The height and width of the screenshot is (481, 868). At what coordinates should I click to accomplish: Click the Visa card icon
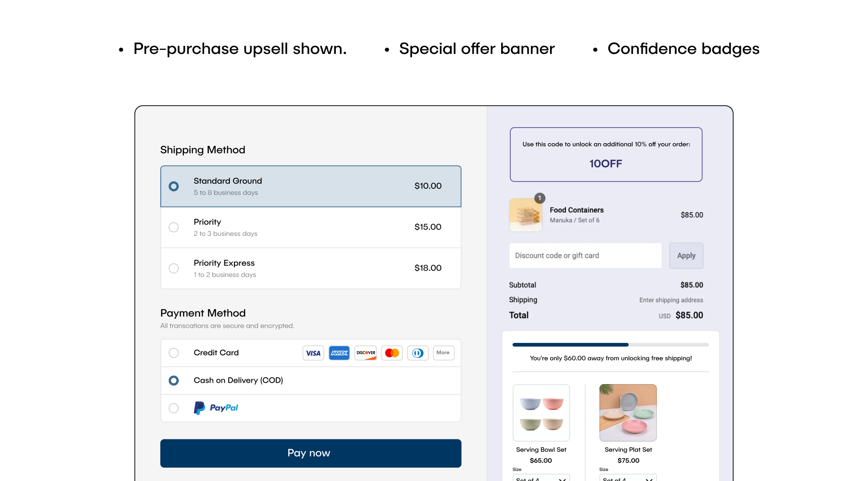tap(313, 353)
